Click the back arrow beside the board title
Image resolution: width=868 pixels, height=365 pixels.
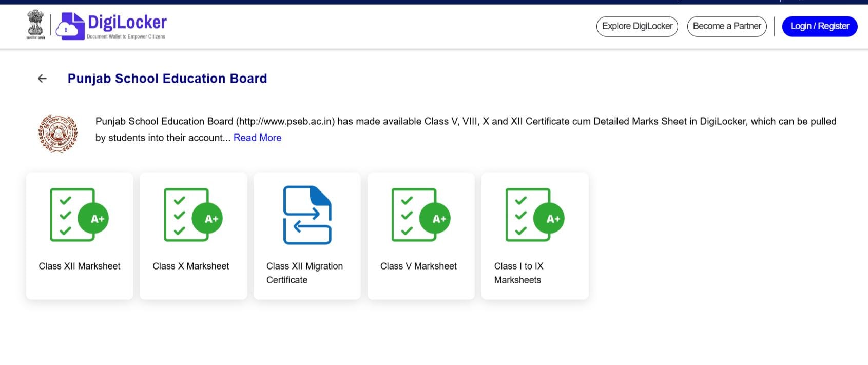[x=42, y=79]
